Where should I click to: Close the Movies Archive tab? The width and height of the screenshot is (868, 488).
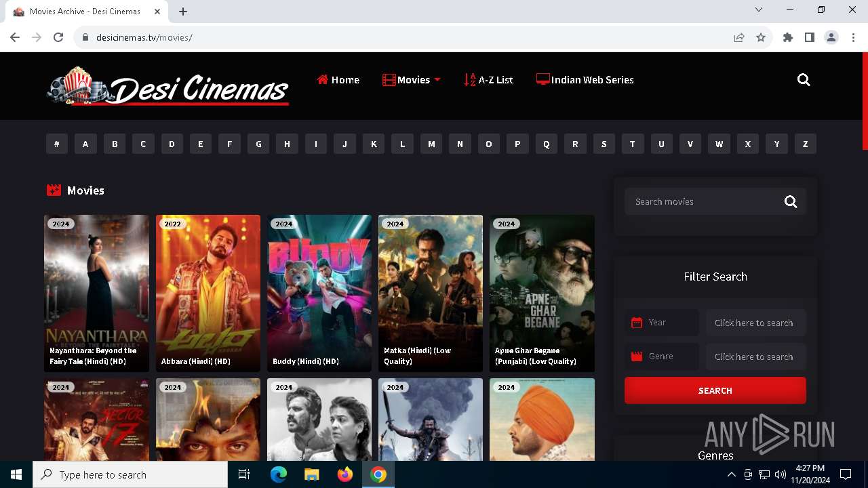coord(158,12)
